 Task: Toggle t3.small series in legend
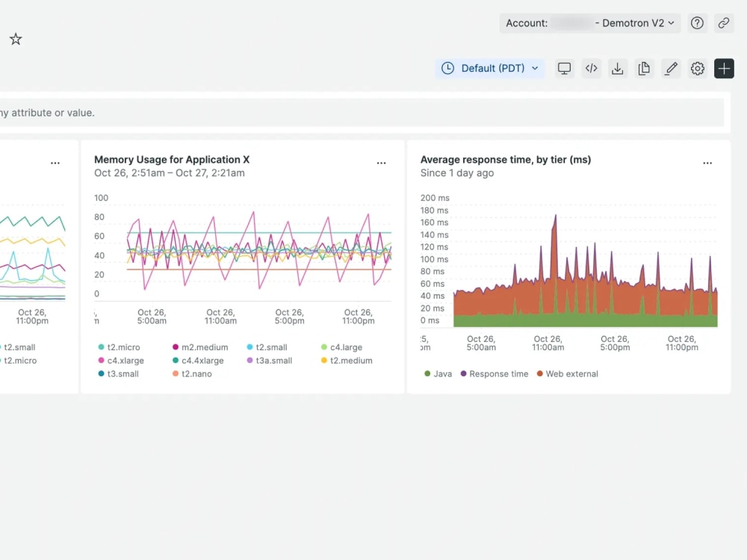tap(118, 374)
